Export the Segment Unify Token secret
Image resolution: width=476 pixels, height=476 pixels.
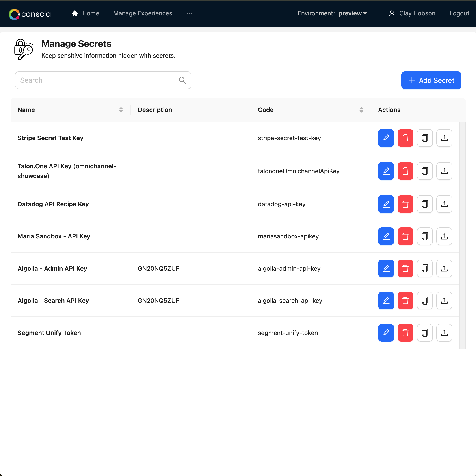pos(444,333)
